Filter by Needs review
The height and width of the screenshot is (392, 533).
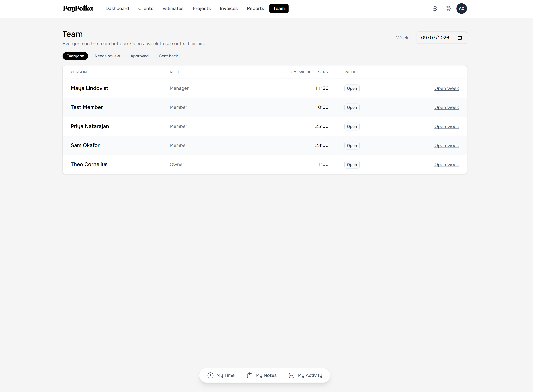(x=107, y=56)
